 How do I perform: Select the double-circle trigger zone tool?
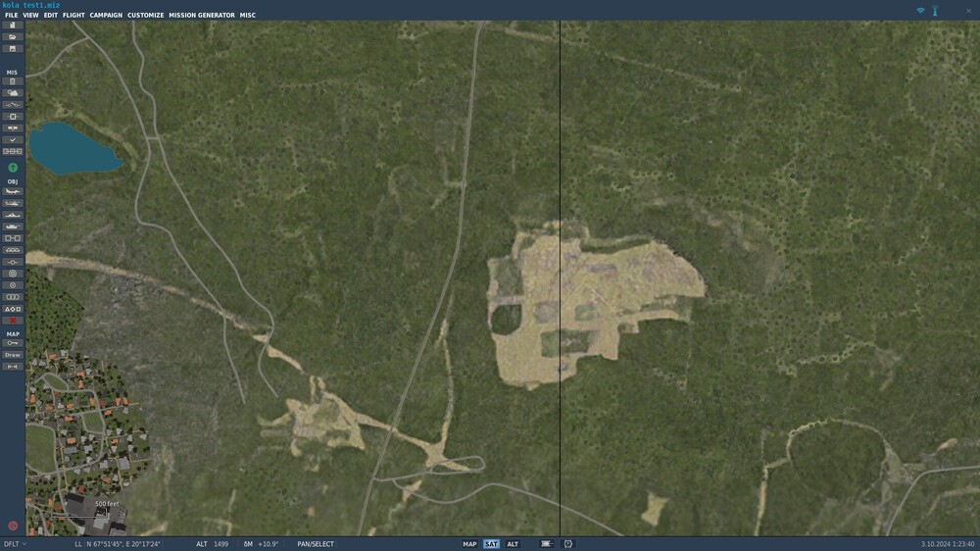pyautogui.click(x=13, y=274)
